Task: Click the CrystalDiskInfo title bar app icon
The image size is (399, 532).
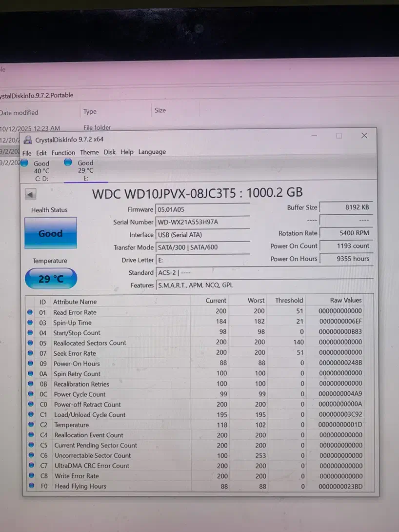Action: [28, 140]
